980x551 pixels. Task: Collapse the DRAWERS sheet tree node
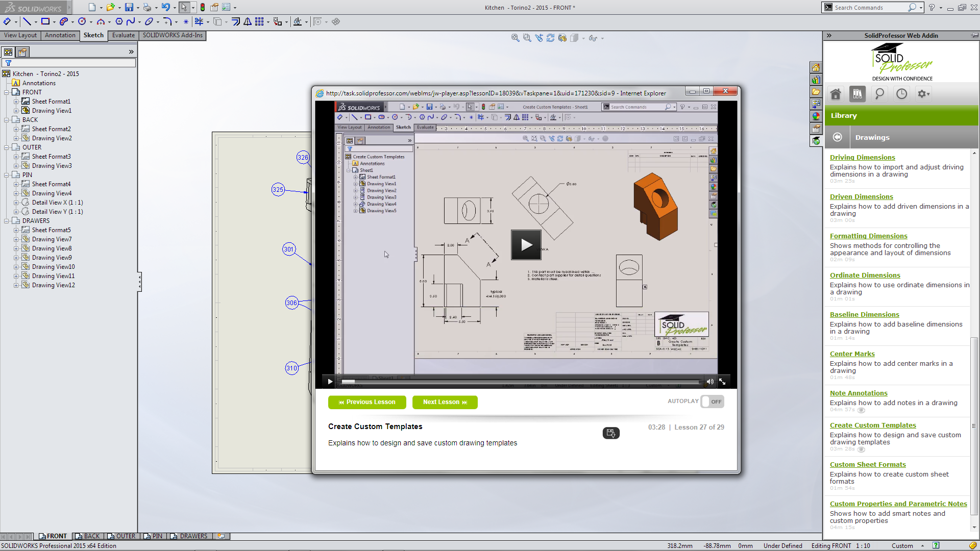coord(6,221)
